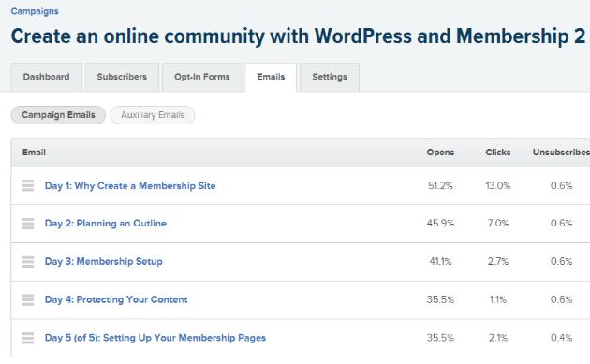Click the reorder handle for Day 5 email
Image resolution: width=590 pixels, height=364 pixels.
(28, 338)
